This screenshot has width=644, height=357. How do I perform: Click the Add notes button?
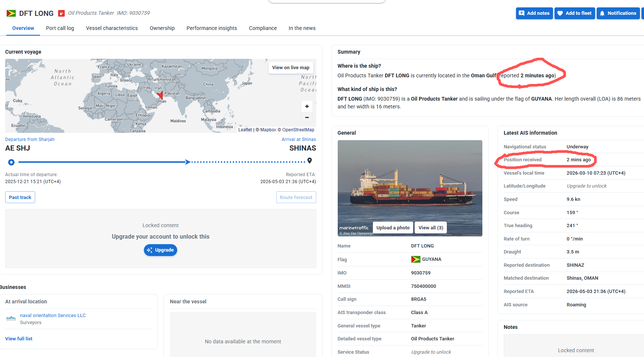534,13
